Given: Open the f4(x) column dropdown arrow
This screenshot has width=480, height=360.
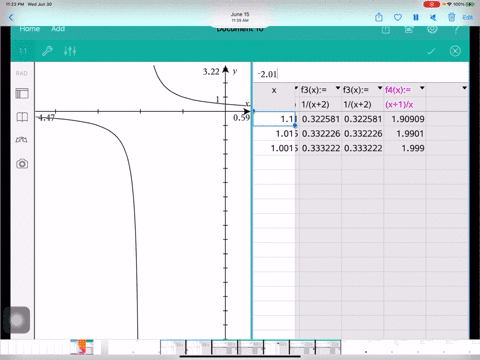Looking at the screenshot, I should pos(422,88).
